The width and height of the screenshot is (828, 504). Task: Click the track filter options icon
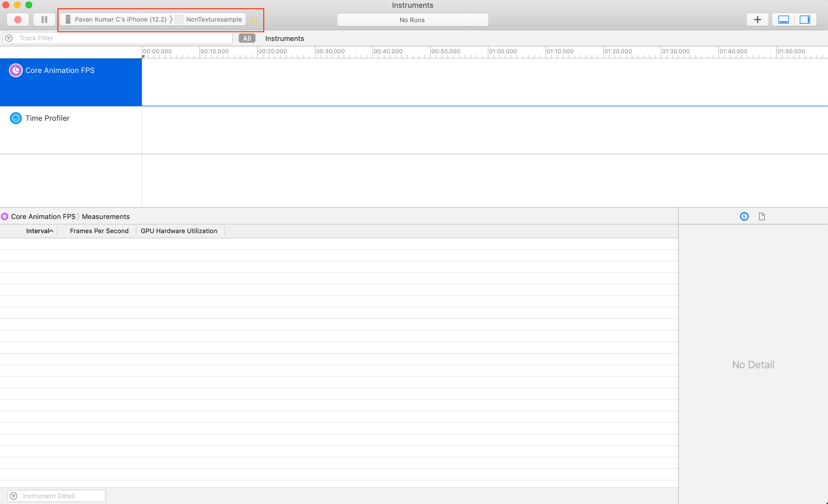[9, 38]
